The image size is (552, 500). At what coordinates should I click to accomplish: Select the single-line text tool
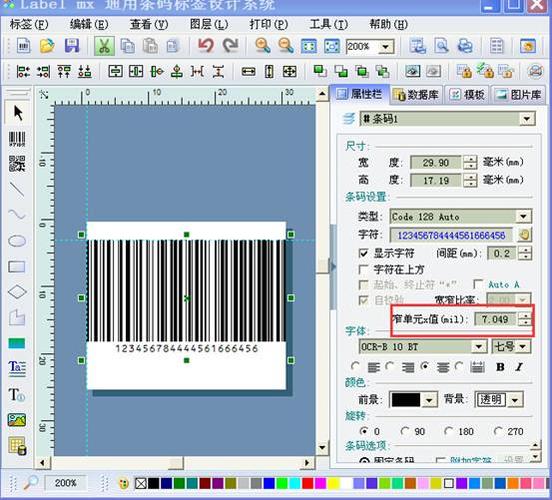click(17, 394)
